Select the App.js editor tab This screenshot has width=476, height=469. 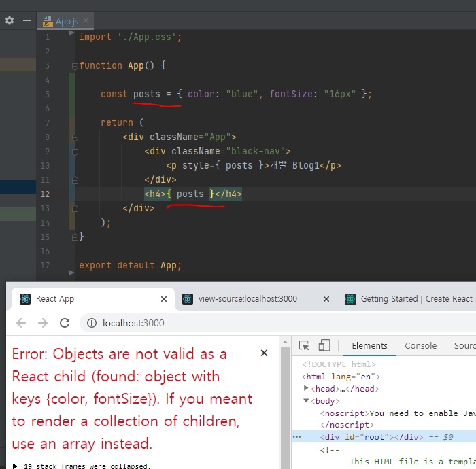pyautogui.click(x=67, y=22)
